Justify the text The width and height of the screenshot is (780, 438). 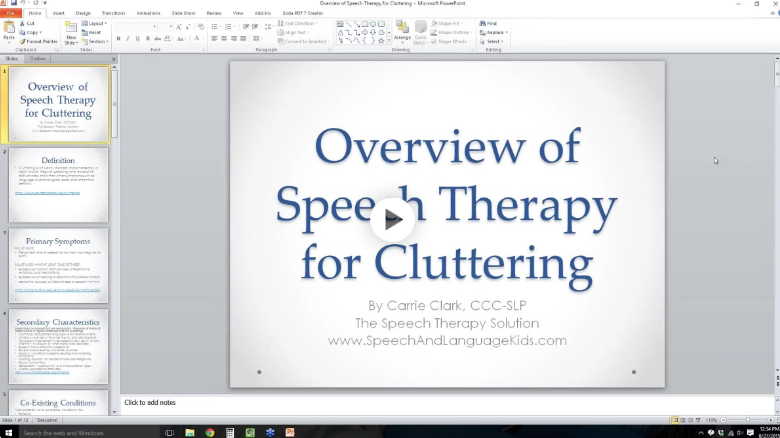click(x=243, y=38)
